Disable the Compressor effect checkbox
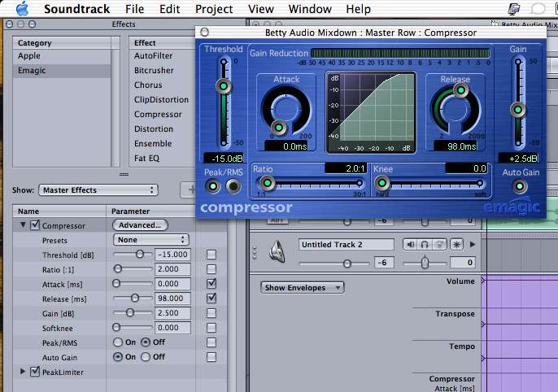 coord(35,224)
